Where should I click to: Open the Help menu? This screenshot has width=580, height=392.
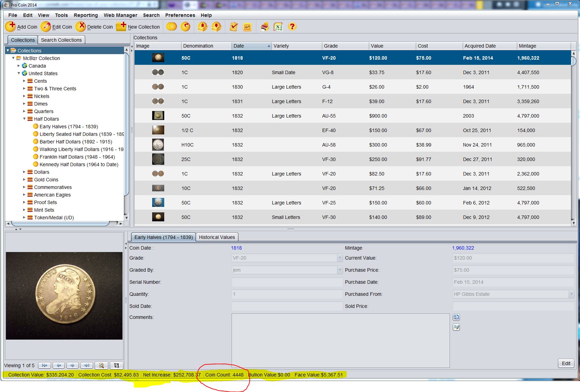pos(206,15)
